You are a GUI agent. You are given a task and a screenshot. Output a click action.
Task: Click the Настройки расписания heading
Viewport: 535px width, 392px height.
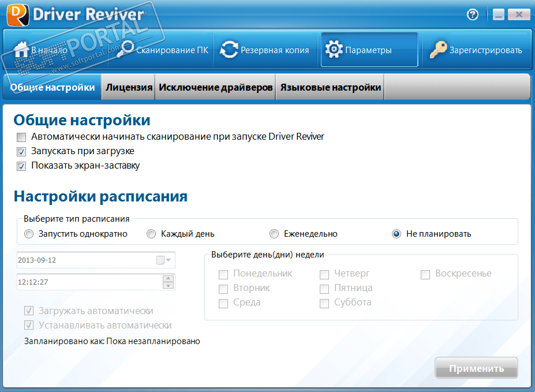point(100,196)
